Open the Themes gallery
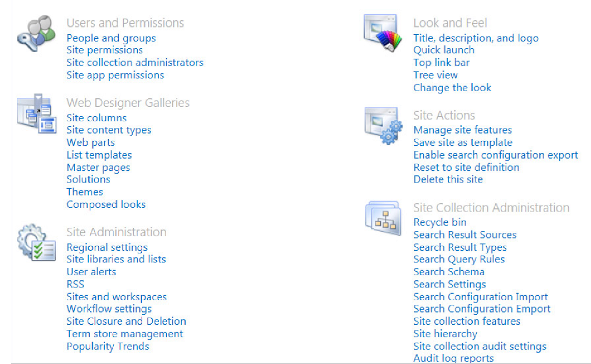This screenshot has height=364, width=591. [x=85, y=192]
